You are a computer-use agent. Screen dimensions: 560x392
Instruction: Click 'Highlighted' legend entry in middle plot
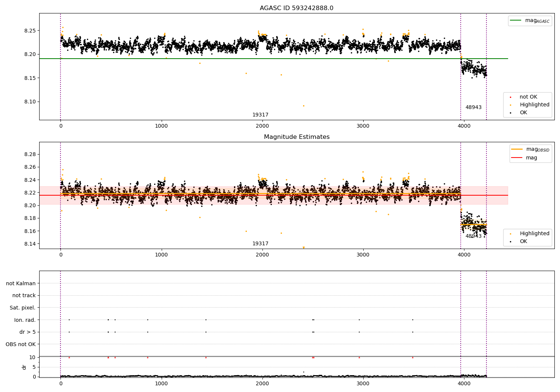pos(534,234)
